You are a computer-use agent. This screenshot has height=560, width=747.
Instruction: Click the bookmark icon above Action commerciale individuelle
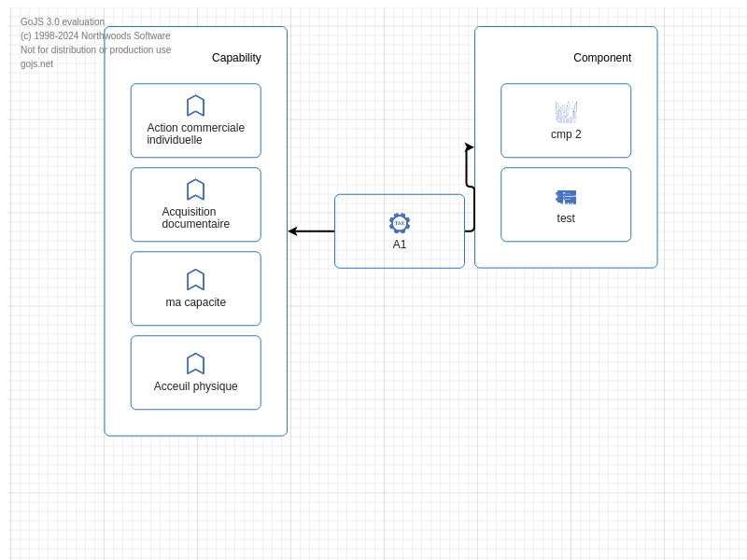coord(195,105)
